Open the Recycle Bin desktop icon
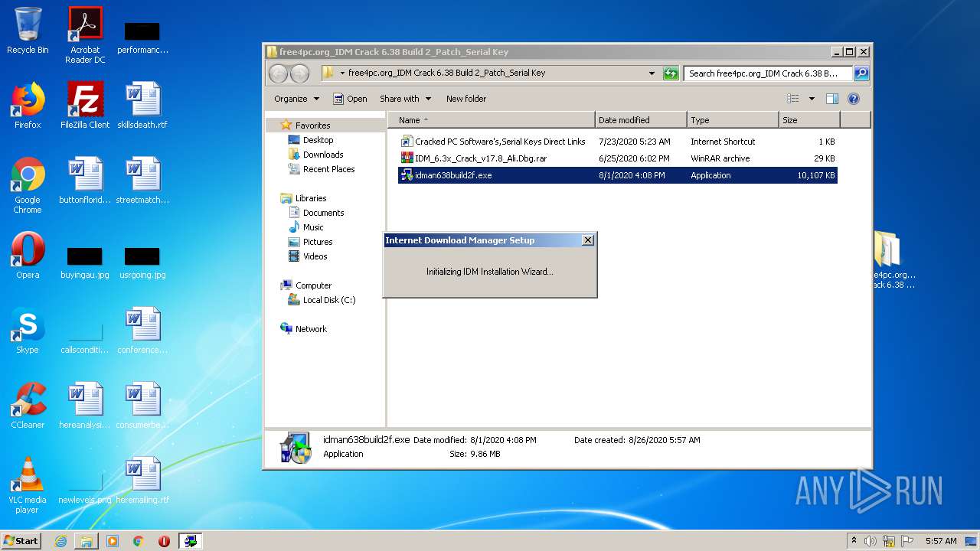 (28, 31)
